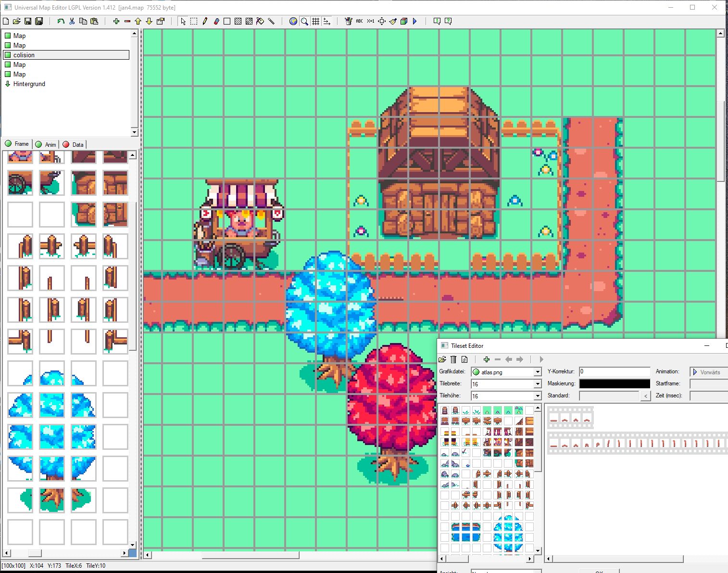Select the eraser tool in toolbar
The height and width of the screenshot is (573, 728).
[x=216, y=21]
